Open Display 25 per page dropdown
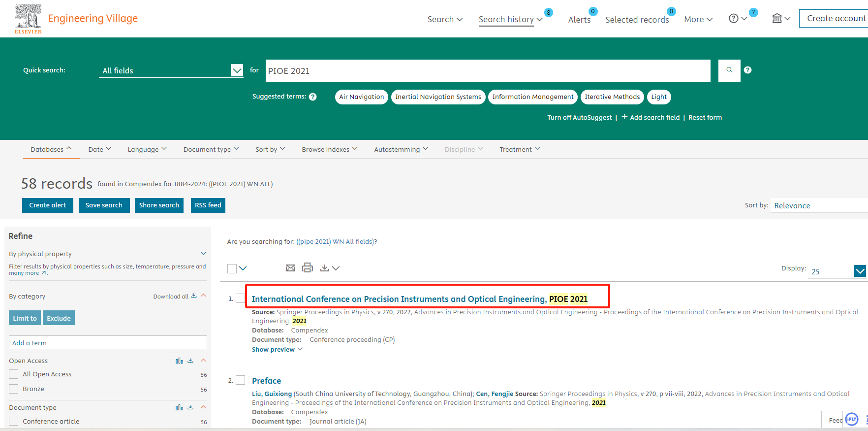The image size is (868, 431). [837, 271]
